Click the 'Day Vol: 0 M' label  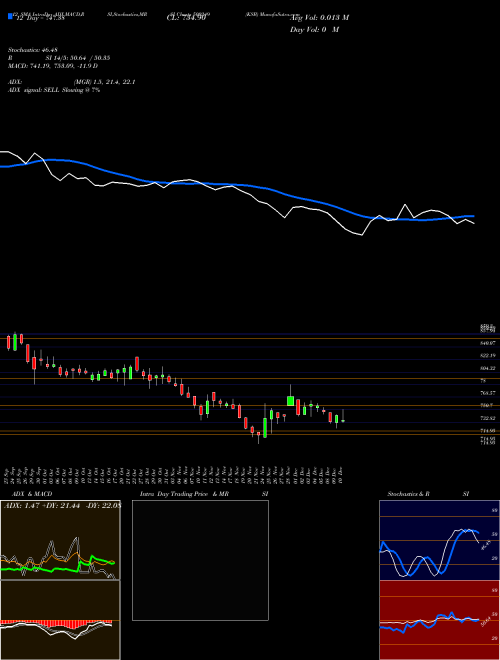click(x=314, y=30)
